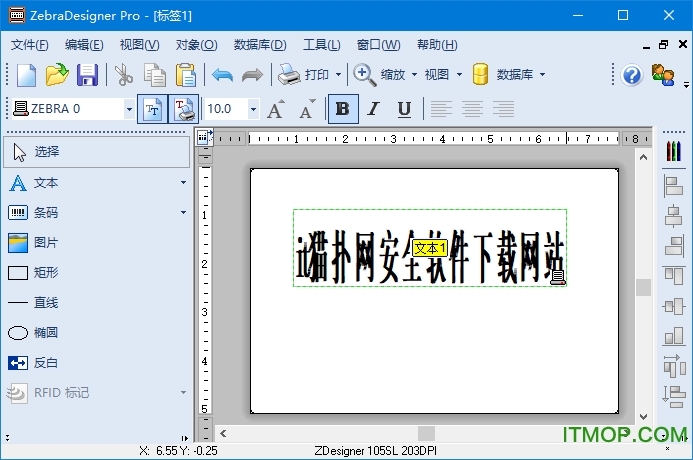Open the 文件(F) menu
Viewport: 693px width, 460px height.
(30, 45)
